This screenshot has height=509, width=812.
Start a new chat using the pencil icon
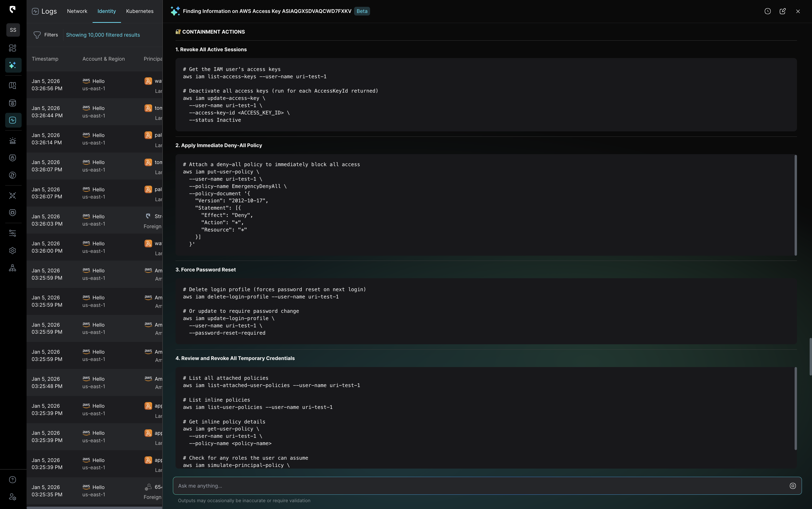click(782, 11)
